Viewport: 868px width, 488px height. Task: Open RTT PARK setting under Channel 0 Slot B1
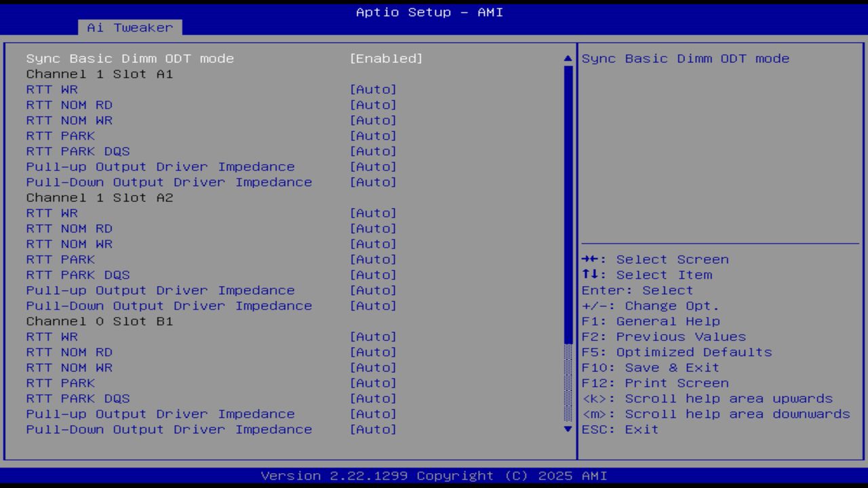(60, 383)
